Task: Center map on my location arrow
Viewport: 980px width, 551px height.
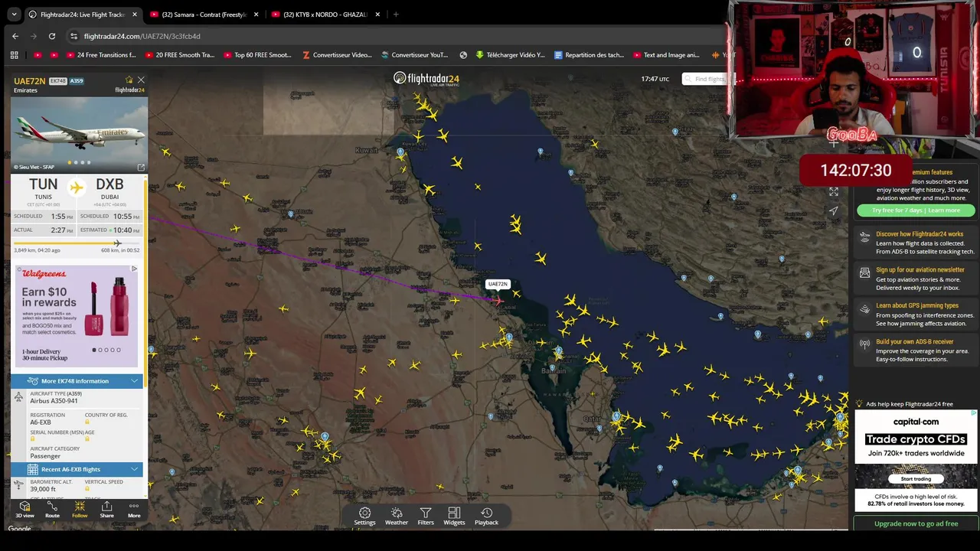Action: [834, 210]
